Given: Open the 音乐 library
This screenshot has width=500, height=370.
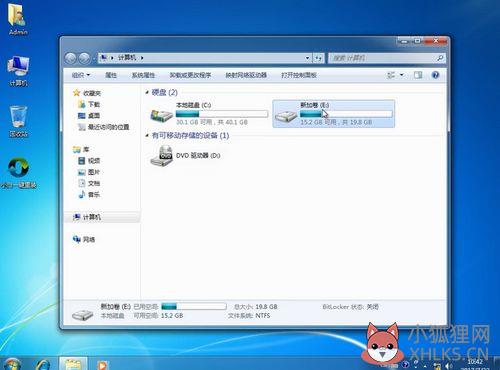Looking at the screenshot, I should [89, 194].
